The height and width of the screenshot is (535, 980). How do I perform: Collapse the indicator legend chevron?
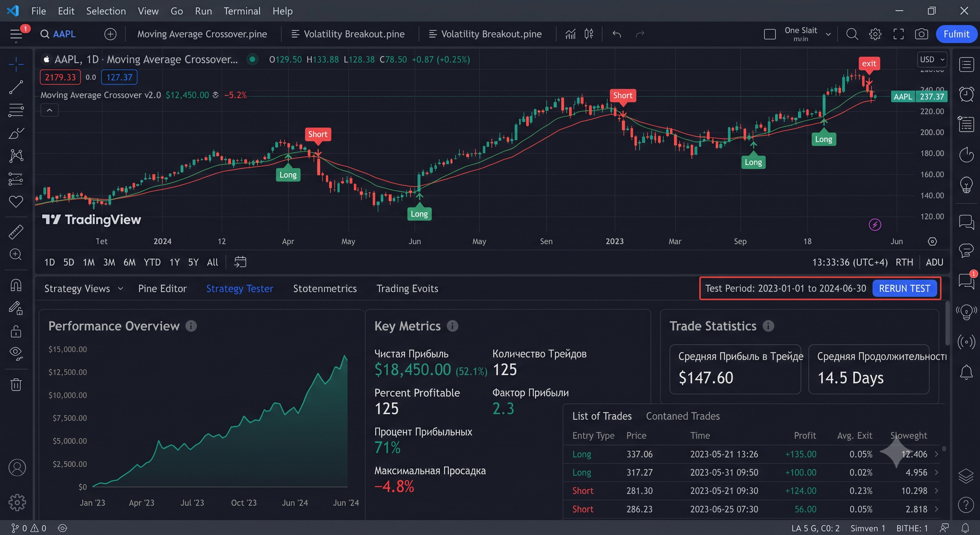tap(49, 110)
